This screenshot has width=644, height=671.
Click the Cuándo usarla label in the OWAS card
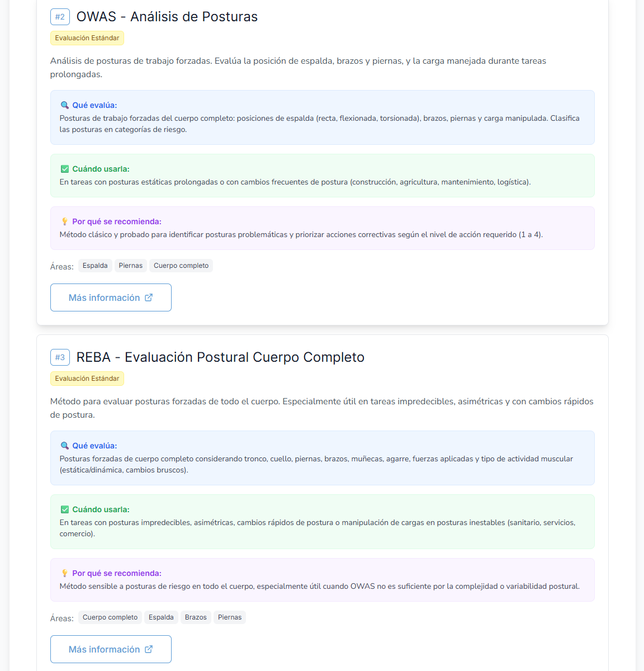pos(101,169)
